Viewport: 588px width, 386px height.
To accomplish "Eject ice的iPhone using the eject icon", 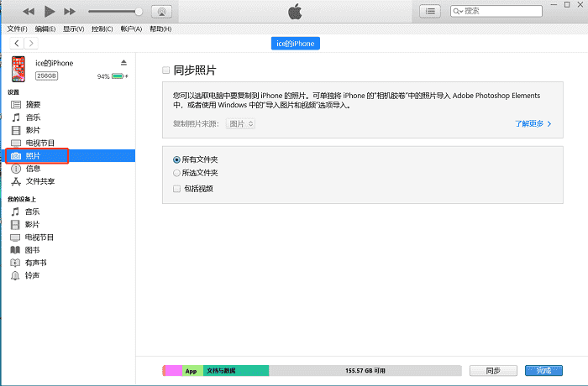I will point(123,63).
